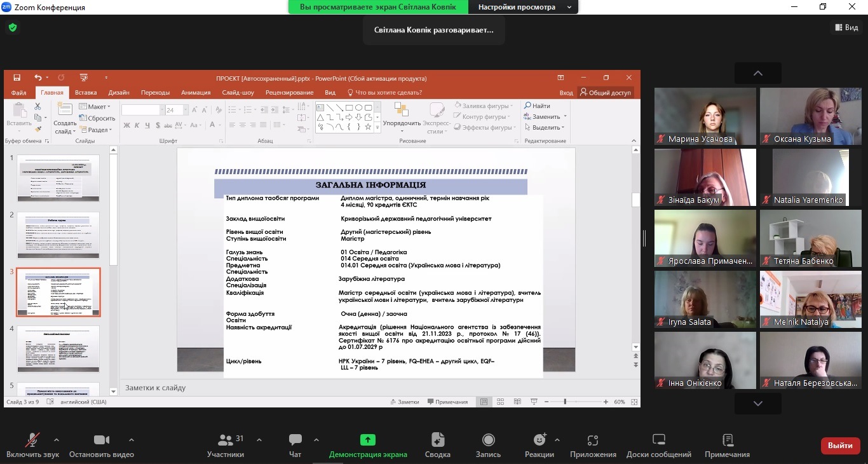Toggle bold Ж formatting
This screenshot has height=464, width=868.
click(x=126, y=125)
